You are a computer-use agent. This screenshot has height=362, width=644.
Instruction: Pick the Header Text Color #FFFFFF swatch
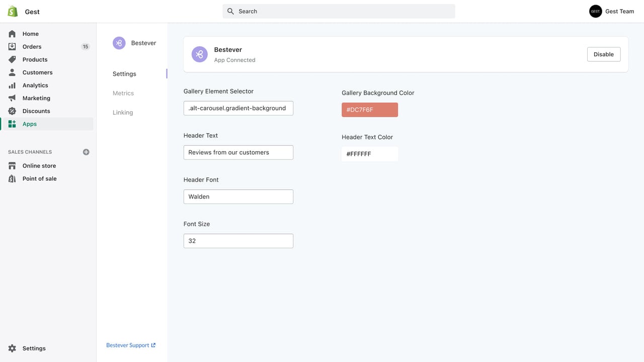[370, 154]
